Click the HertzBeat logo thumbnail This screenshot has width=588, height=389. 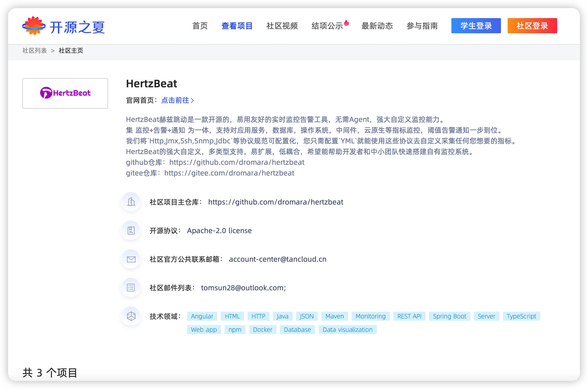(65, 93)
